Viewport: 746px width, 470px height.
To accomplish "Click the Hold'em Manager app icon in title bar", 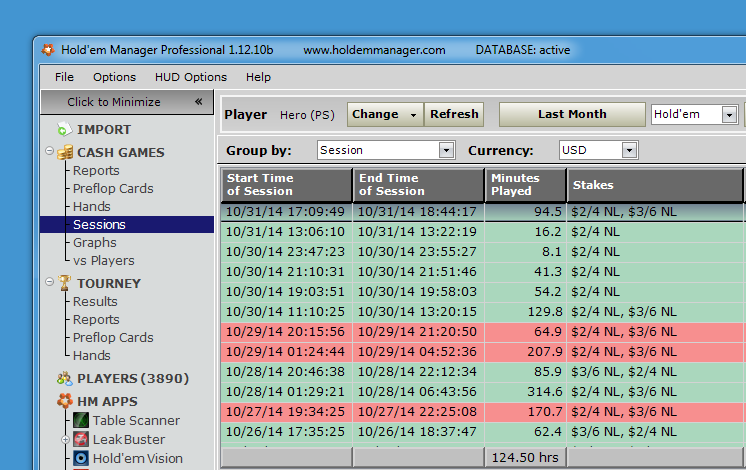I will click(x=48, y=49).
